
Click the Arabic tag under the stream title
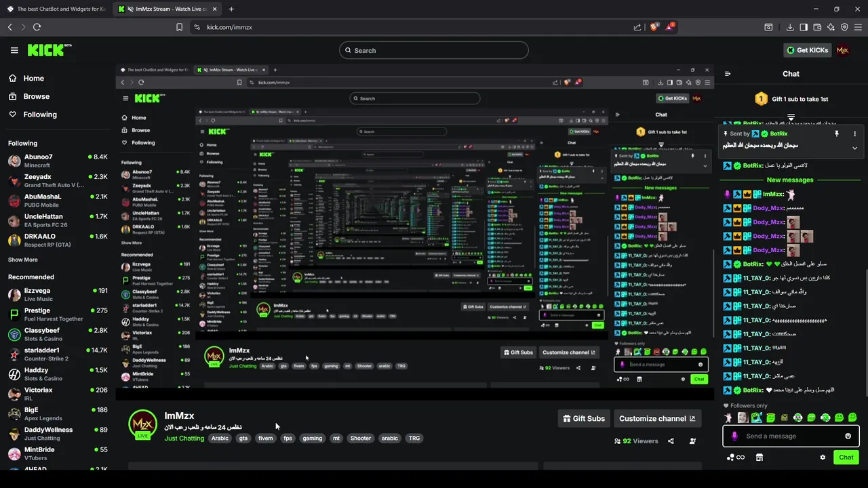coord(220,439)
